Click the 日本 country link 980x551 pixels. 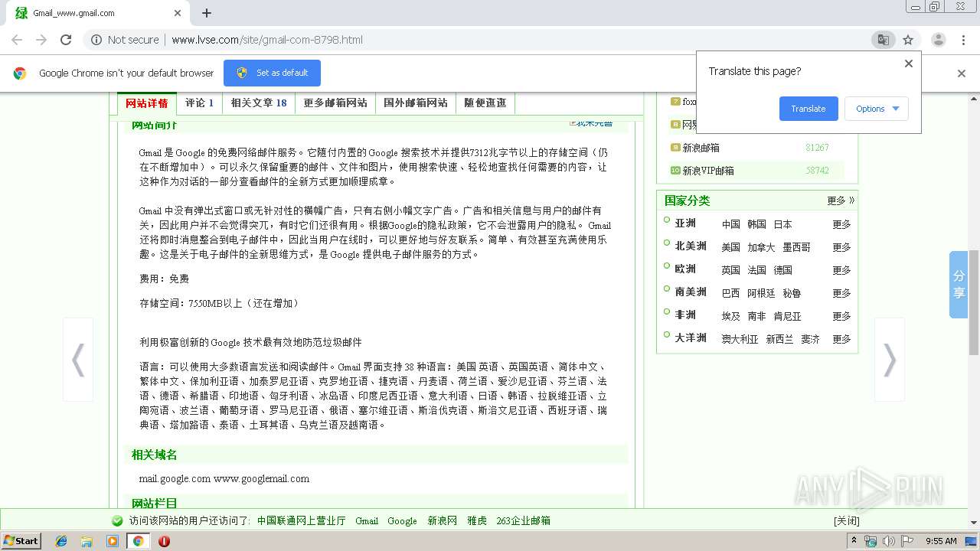[782, 224]
